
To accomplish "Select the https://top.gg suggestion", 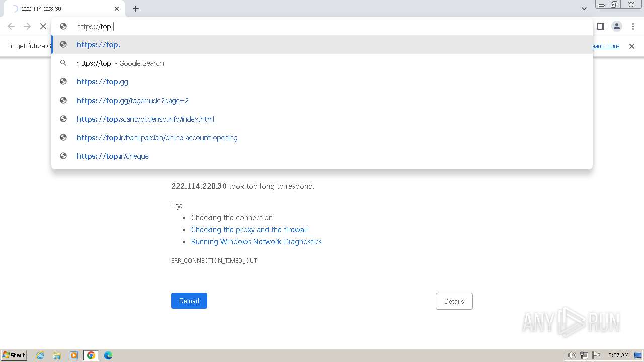I will tap(322, 82).
